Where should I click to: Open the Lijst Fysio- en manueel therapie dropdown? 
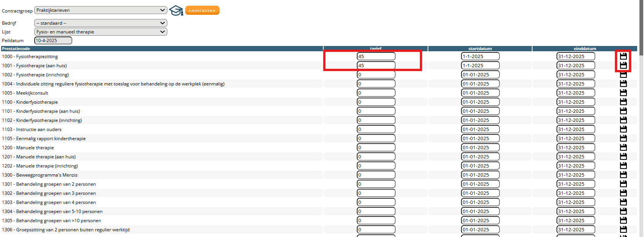point(100,32)
